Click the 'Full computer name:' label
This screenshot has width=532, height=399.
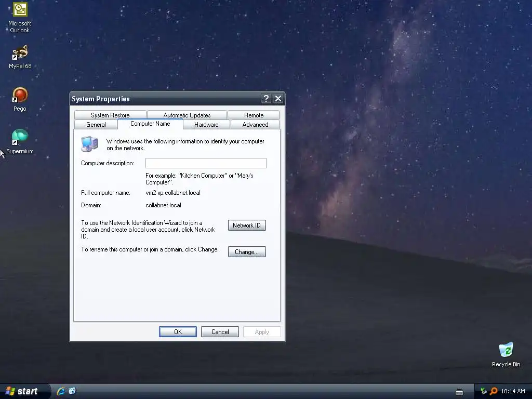click(x=105, y=193)
